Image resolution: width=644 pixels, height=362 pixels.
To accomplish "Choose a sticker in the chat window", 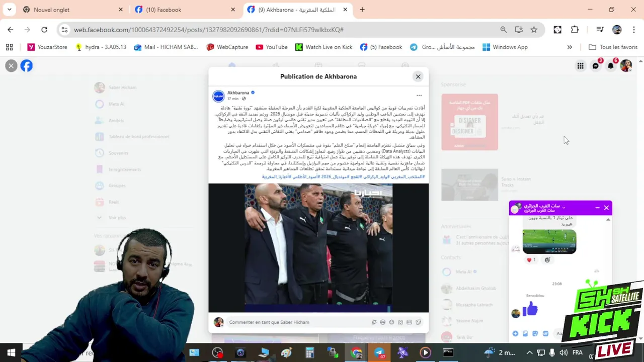I will click(x=535, y=333).
